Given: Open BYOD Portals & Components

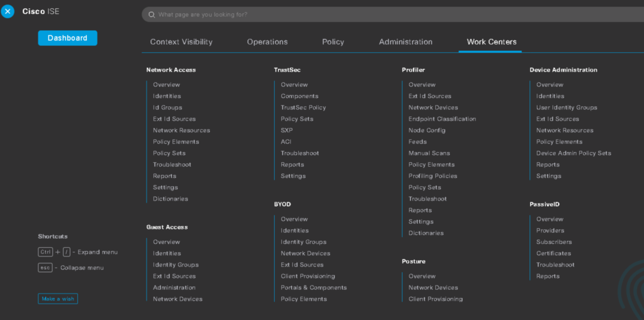Looking at the screenshot, I should tap(313, 288).
